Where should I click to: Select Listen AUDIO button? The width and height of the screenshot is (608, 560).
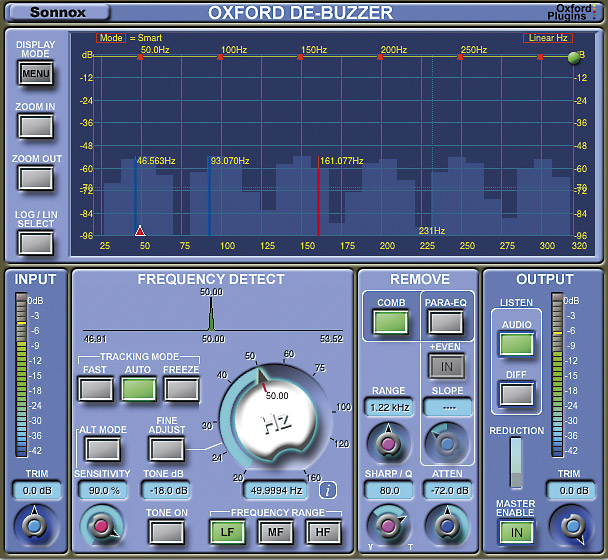(516, 344)
